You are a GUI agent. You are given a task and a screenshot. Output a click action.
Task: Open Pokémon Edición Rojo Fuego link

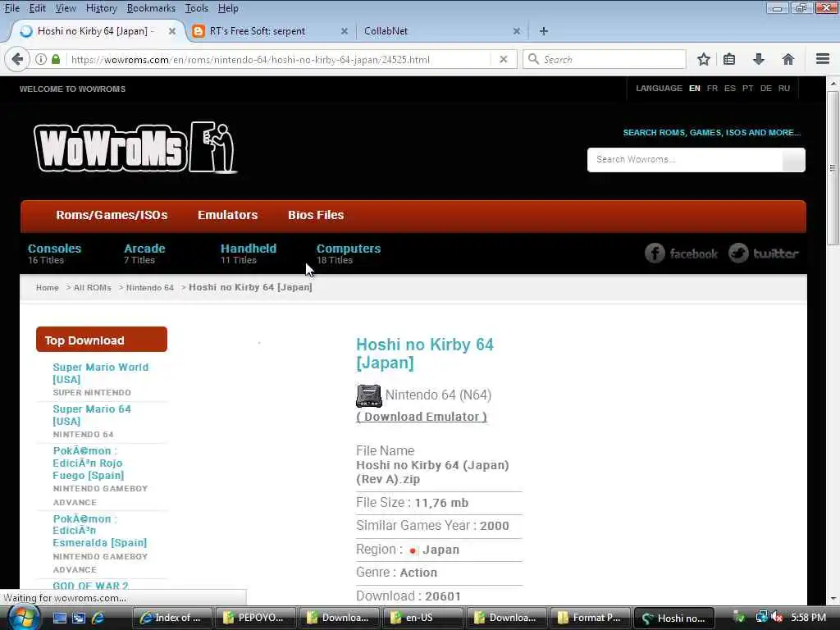click(x=88, y=463)
